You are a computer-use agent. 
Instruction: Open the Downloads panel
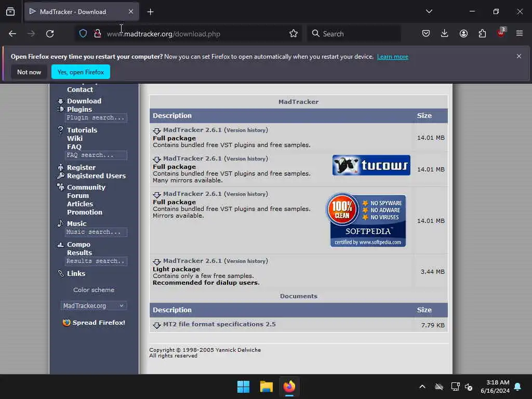[x=445, y=33]
